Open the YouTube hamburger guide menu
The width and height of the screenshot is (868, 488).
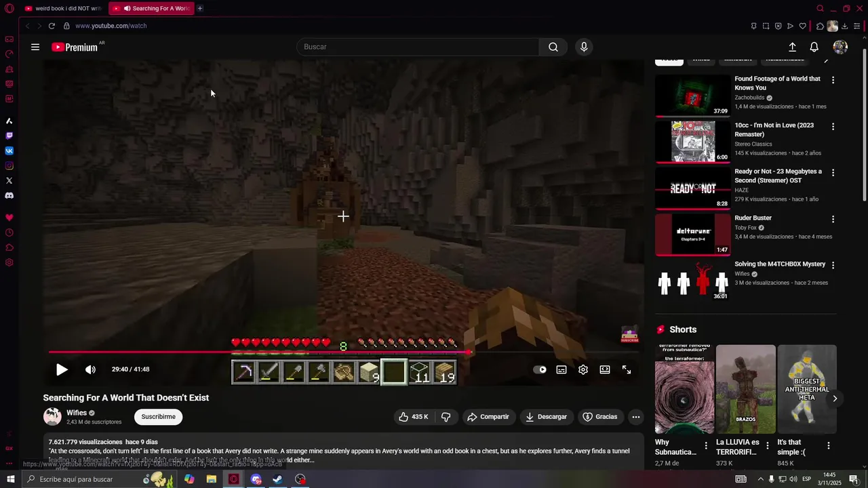35,47
